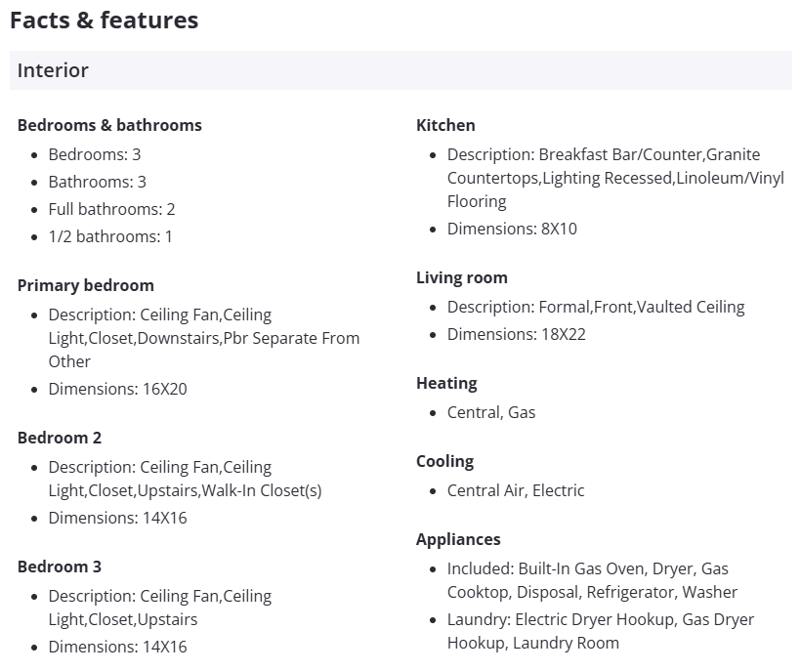This screenshot has width=801, height=672.
Task: Click Bedroom 2 description mentioning Walk-In Closet(s)
Action: [x=185, y=479]
